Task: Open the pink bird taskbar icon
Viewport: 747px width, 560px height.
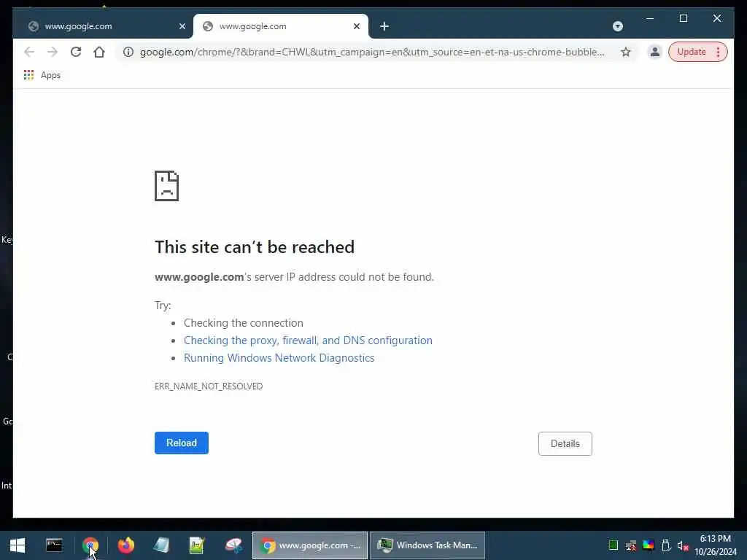Action: [x=233, y=545]
